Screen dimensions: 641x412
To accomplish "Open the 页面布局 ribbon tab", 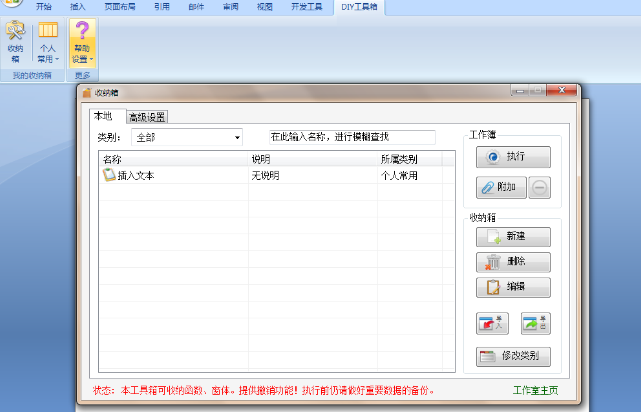I will pyautogui.click(x=119, y=6).
